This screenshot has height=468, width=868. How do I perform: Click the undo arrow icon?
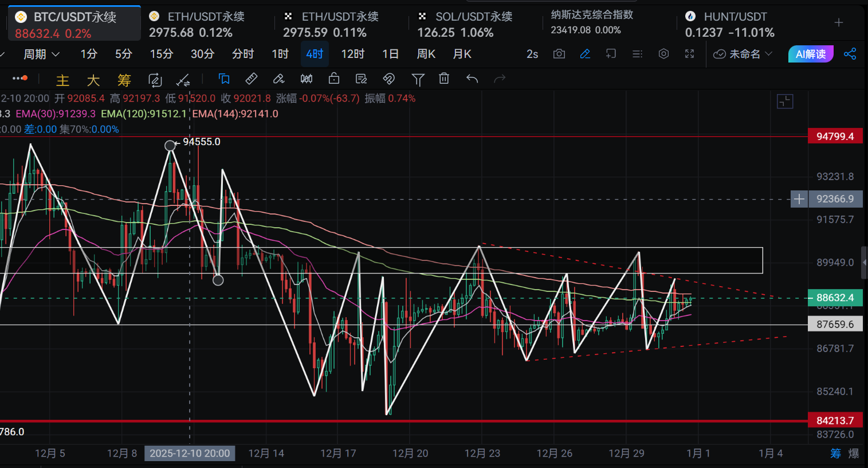pyautogui.click(x=472, y=79)
